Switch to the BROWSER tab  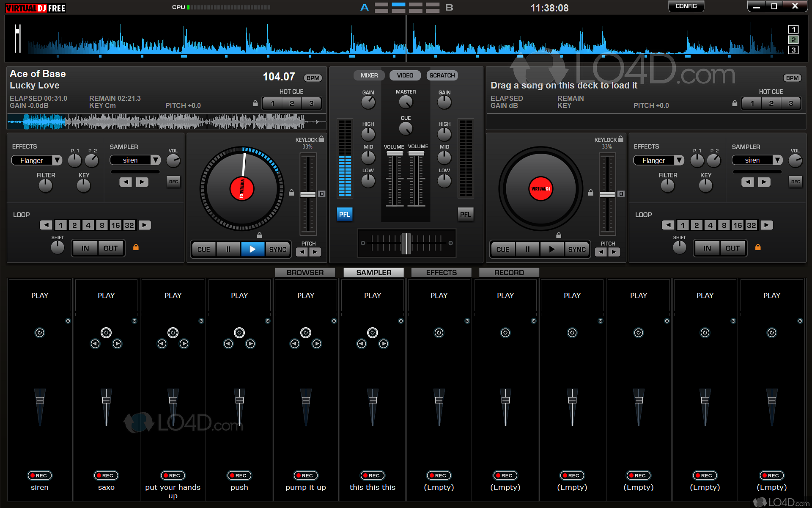click(x=305, y=273)
